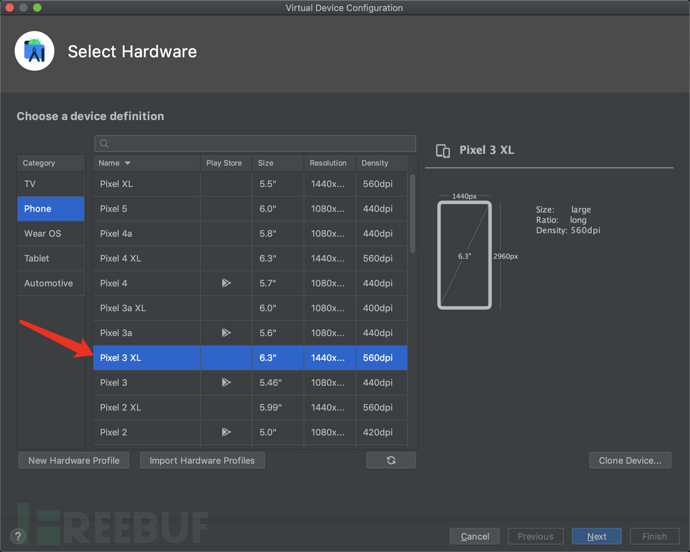Select the Pixel 3a XL device row
This screenshot has height=552, width=690.
(x=250, y=308)
